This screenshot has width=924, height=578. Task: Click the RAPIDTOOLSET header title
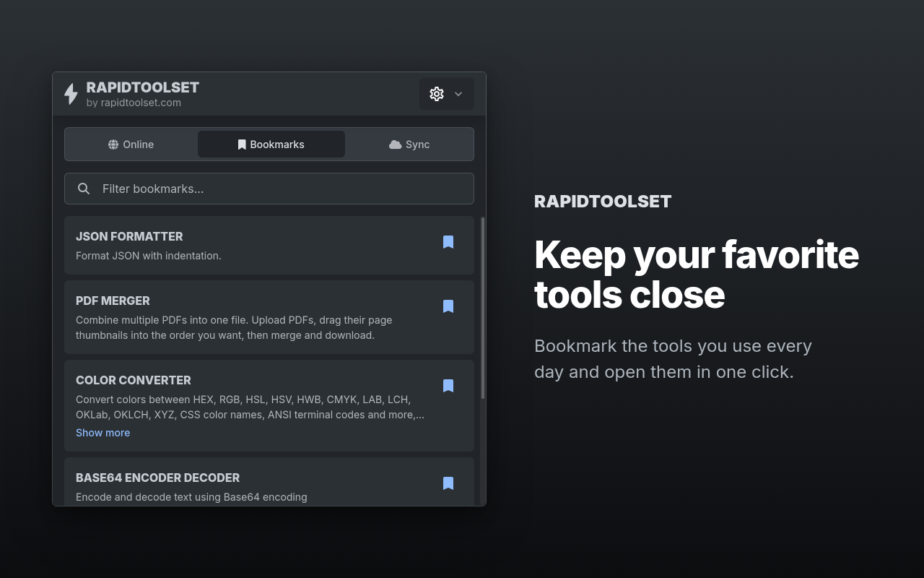(142, 87)
